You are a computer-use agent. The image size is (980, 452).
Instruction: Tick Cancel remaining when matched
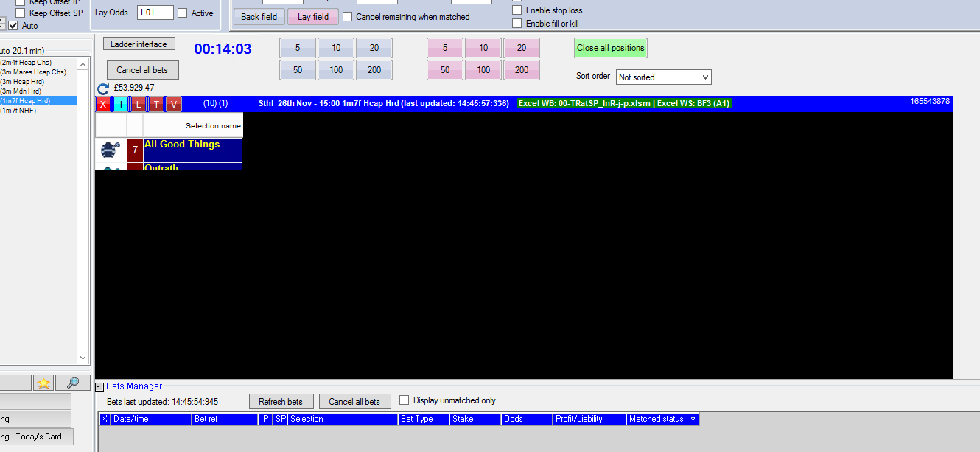pyautogui.click(x=348, y=17)
